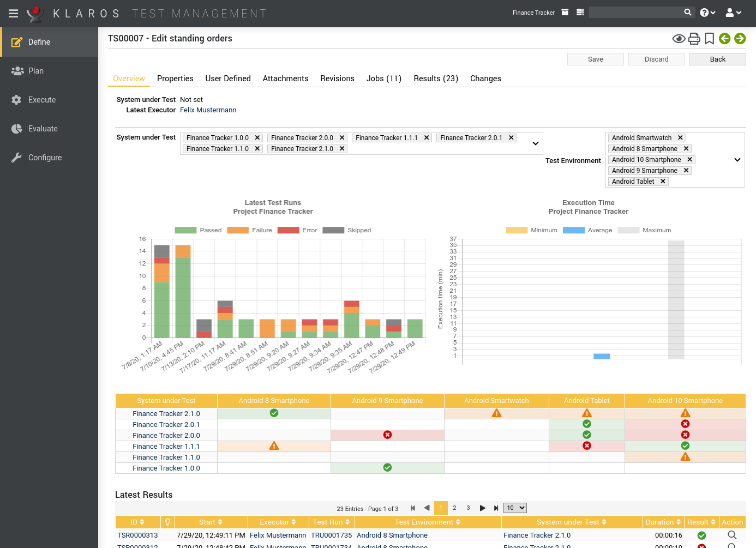Switch to the User Defined tab

[x=228, y=79]
